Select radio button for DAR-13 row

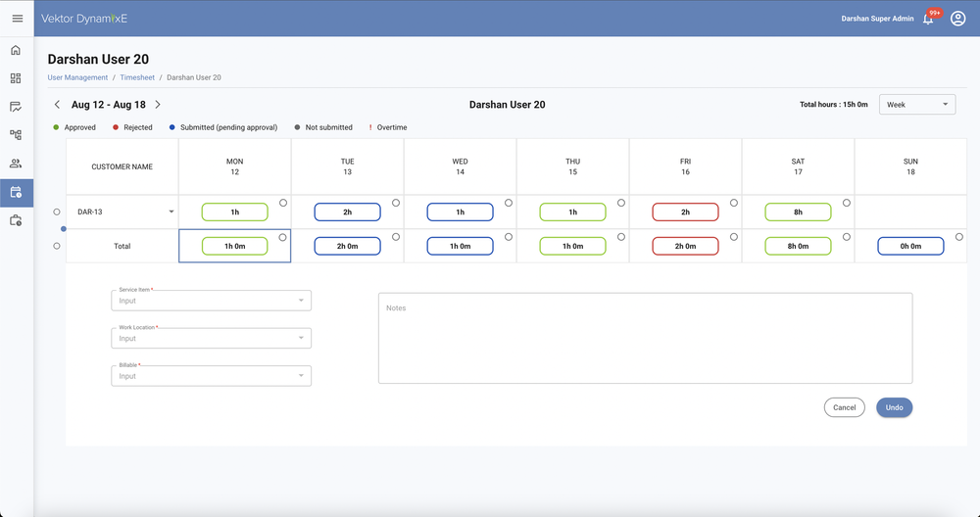[57, 211]
